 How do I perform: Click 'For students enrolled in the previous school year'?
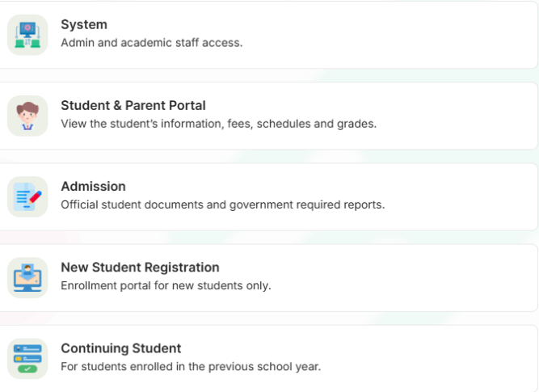[x=191, y=367]
